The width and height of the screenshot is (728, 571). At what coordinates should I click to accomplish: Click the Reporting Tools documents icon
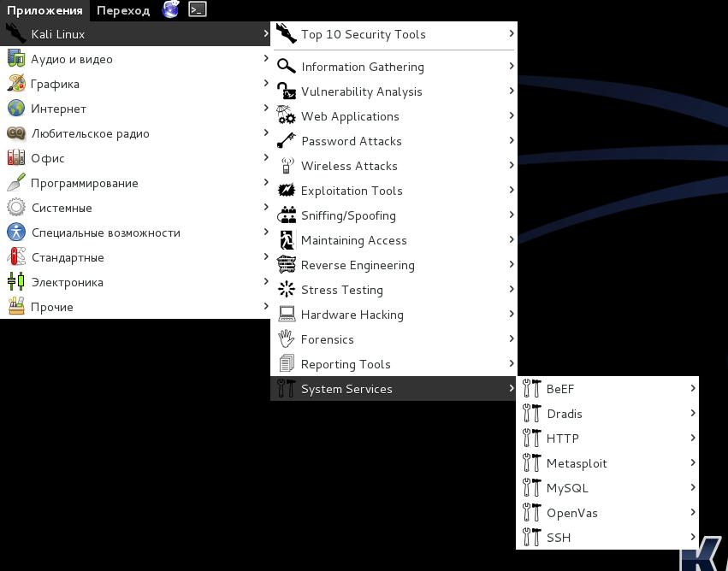tap(287, 363)
